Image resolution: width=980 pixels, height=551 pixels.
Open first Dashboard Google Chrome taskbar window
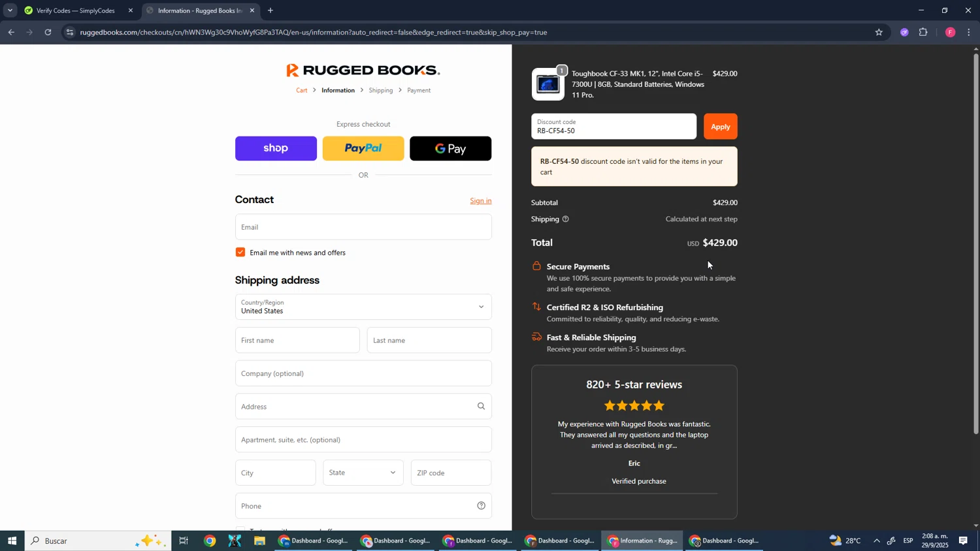click(x=314, y=541)
